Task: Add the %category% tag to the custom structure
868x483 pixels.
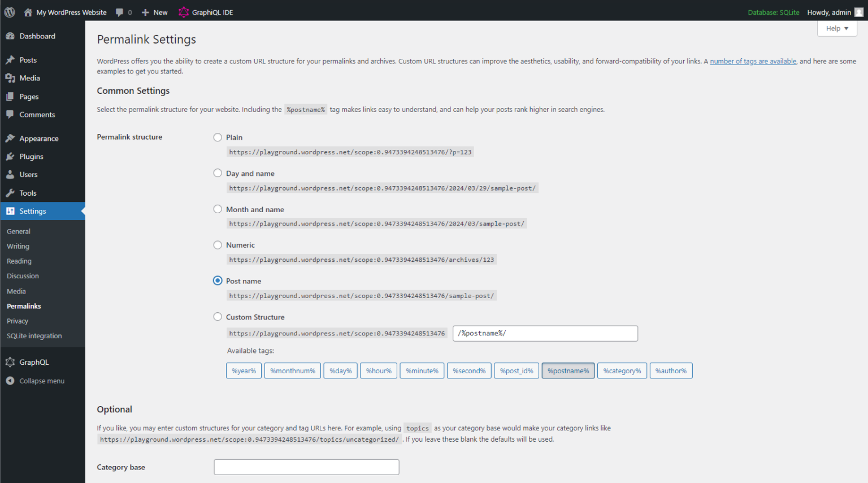Action: coord(622,370)
